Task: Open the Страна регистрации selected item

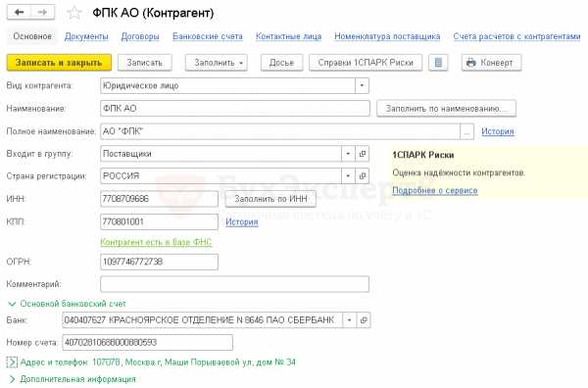Action: pyautogui.click(x=363, y=175)
